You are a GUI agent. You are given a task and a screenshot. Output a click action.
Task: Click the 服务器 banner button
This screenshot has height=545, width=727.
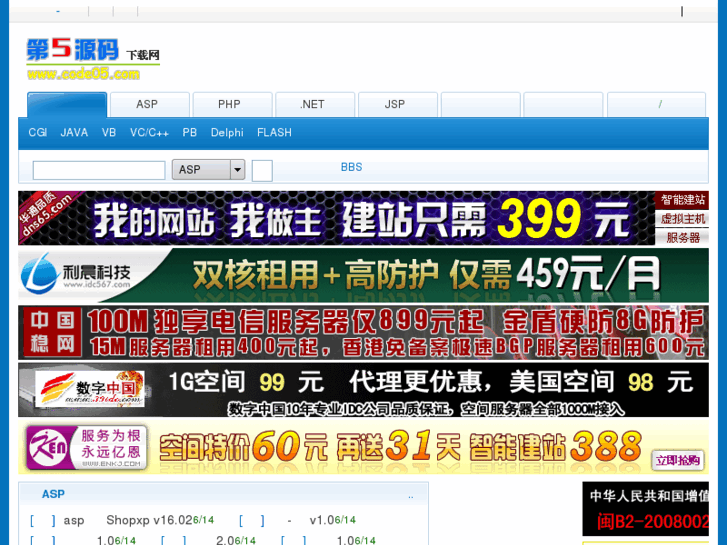pyautogui.click(x=682, y=237)
